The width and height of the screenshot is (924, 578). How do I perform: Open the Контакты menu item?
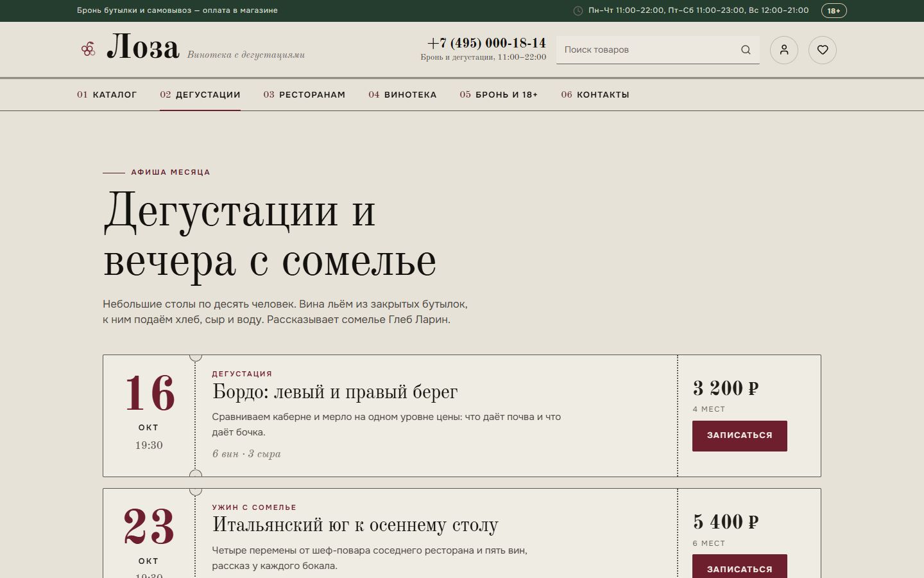(595, 94)
